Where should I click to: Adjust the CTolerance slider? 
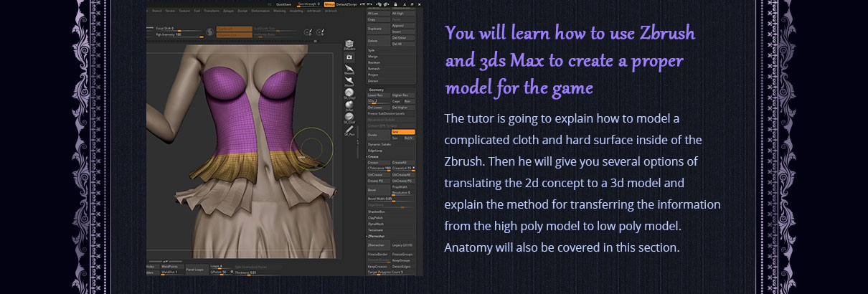click(x=378, y=169)
